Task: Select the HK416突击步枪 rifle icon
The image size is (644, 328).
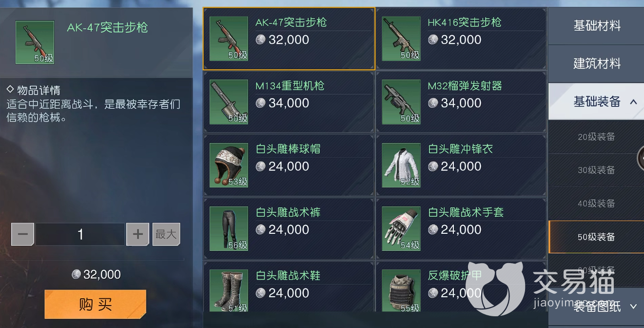Action: (401, 39)
